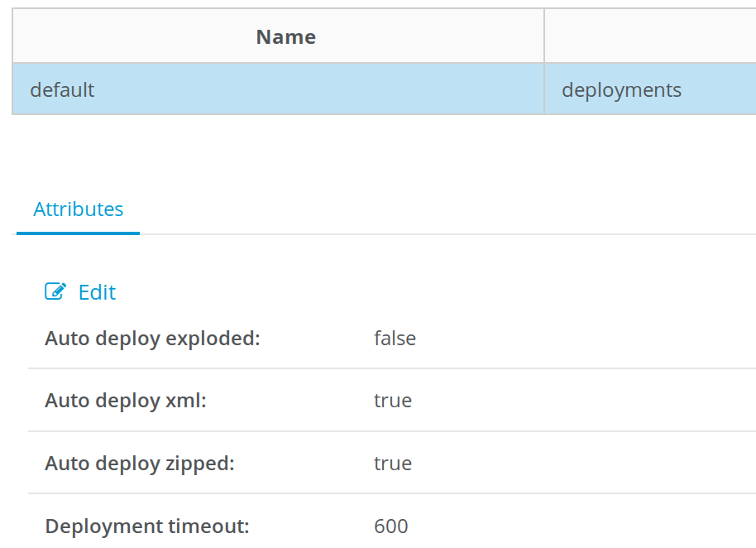Click the false value for Auto deploy exploded
The width and height of the screenshot is (756, 548).
point(395,338)
